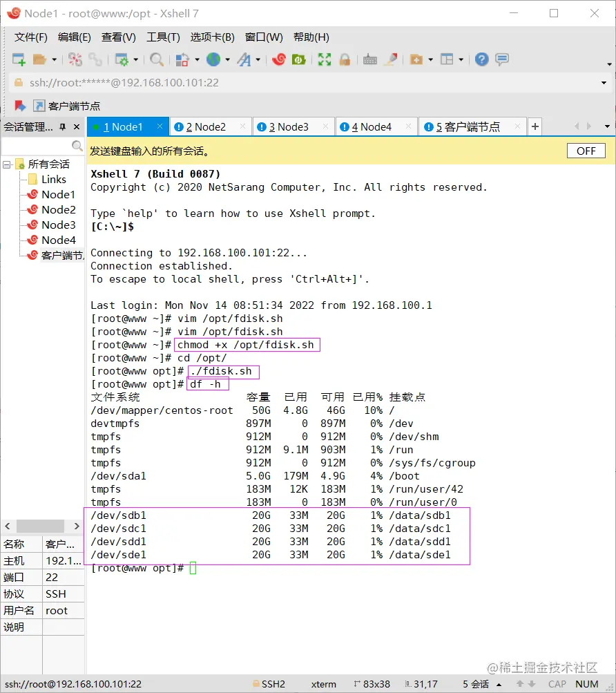Select the Links folder in session tree
The image size is (616, 693).
(x=53, y=179)
